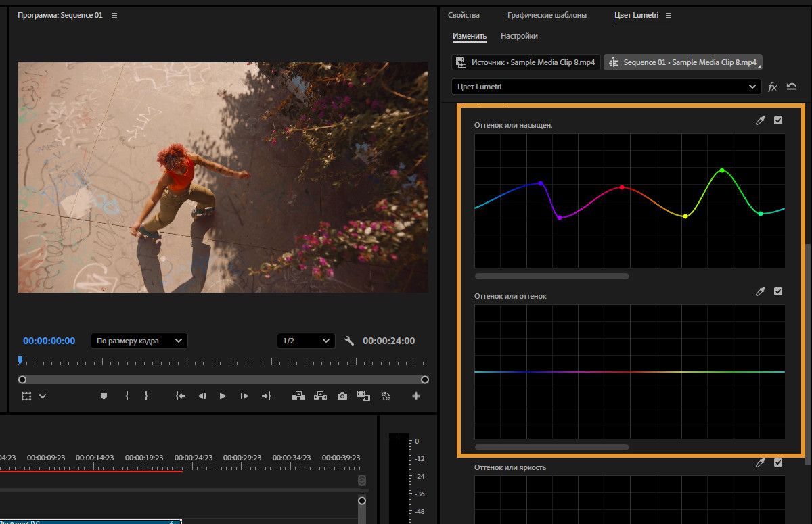This screenshot has height=524, width=812.
Task: Add a marker in Program monitor
Action: 104,396
